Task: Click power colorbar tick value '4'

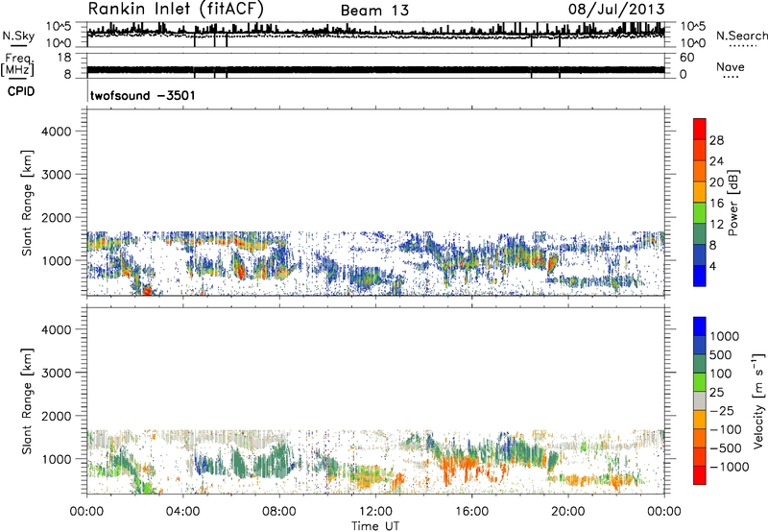Action: pos(712,267)
